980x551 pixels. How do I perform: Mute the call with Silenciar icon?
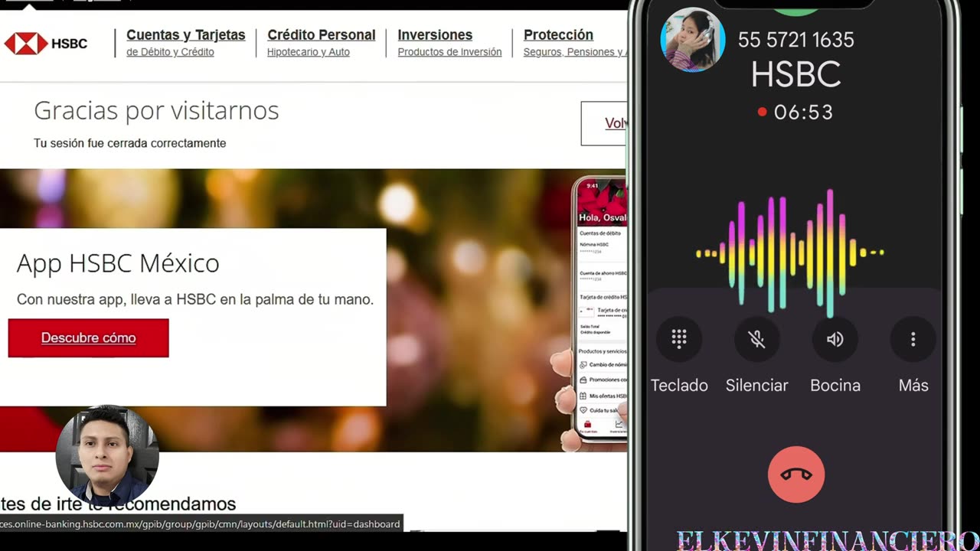(757, 339)
